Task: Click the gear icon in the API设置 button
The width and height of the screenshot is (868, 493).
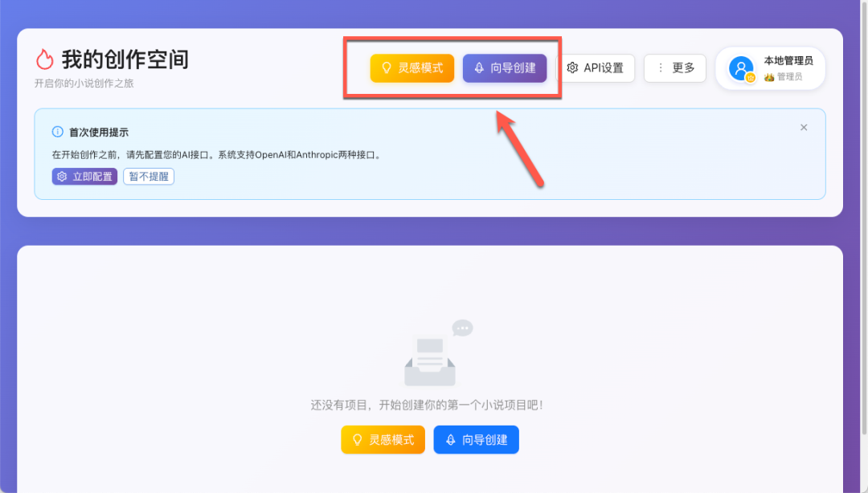Action: 573,67
